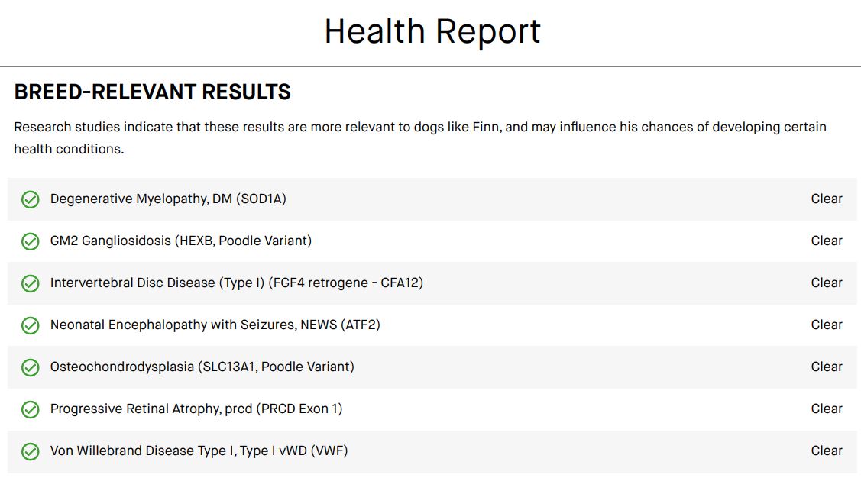Open Osteochondrodysplasia (SLC13A1, Poodle Variant) row

(432, 367)
